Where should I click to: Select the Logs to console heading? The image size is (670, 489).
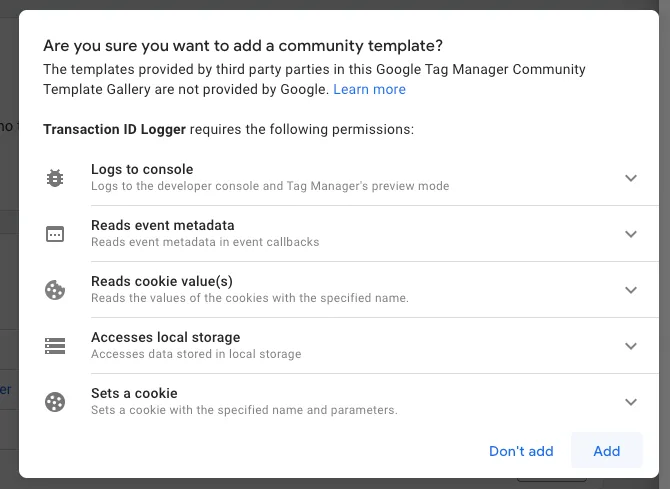(142, 169)
